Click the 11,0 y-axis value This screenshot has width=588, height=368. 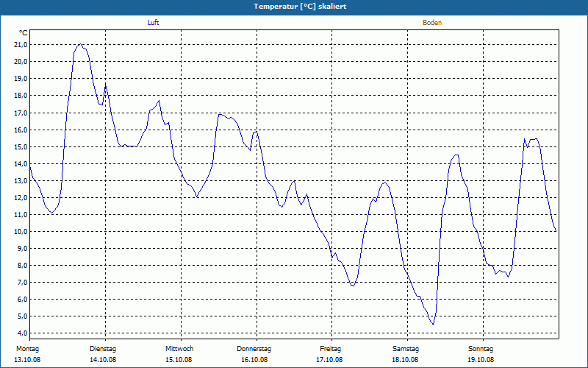(x=21, y=214)
